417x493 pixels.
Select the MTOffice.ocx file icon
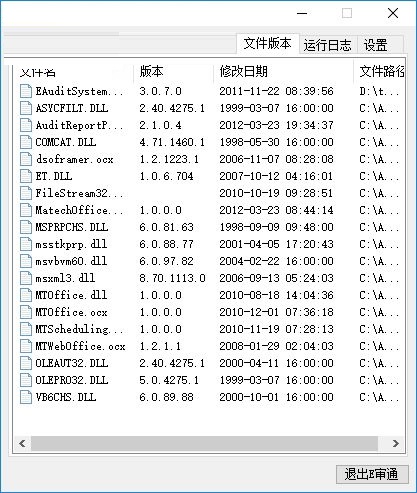point(26,312)
